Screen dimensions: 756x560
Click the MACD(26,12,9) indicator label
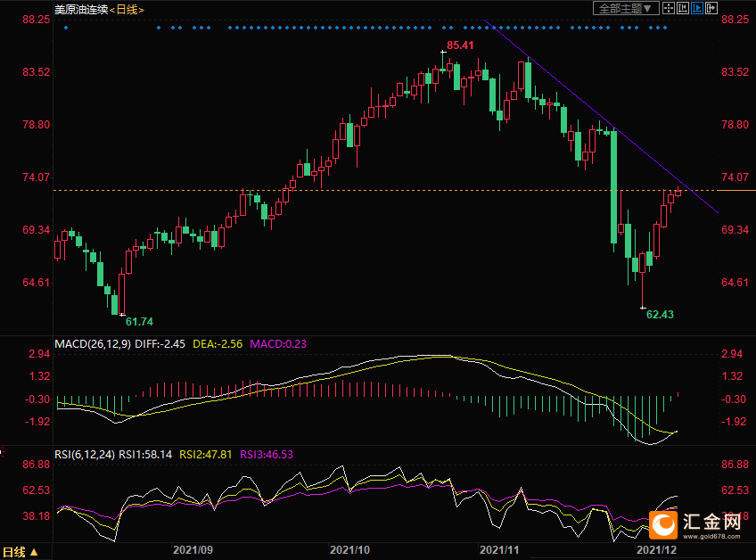point(93,343)
